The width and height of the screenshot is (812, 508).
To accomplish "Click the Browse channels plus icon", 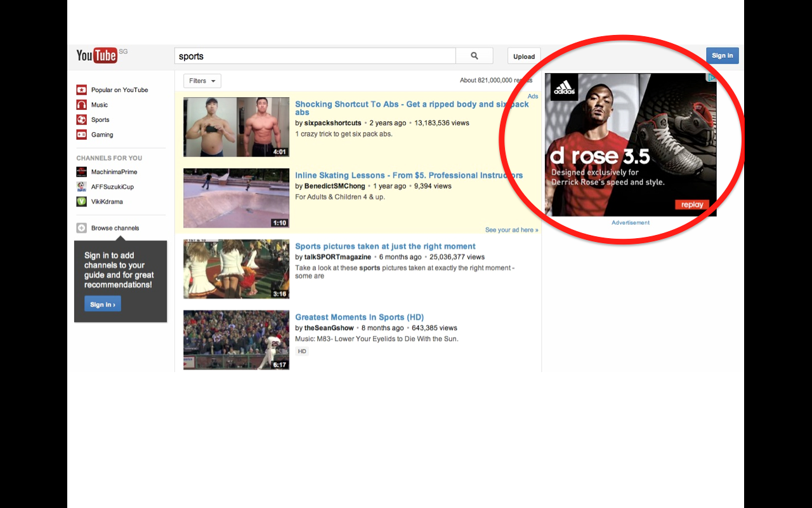I will pyautogui.click(x=81, y=227).
